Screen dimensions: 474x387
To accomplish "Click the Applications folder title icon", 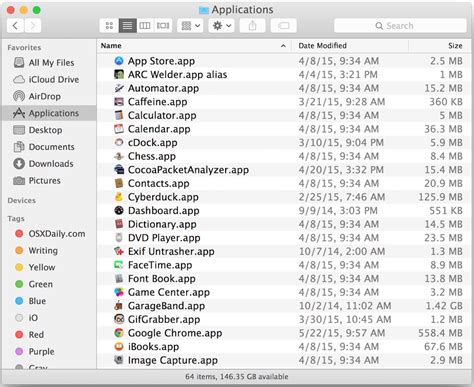I will (204, 10).
